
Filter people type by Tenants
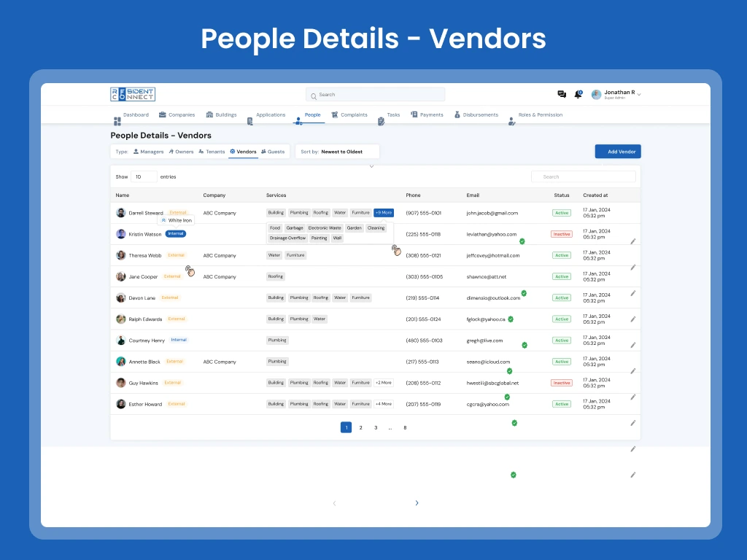coord(212,152)
